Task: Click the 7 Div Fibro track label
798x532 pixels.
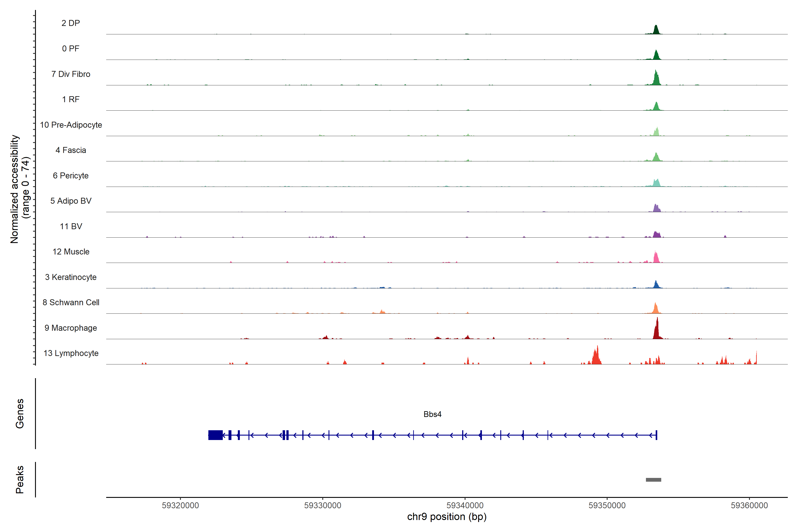Action: coord(70,74)
